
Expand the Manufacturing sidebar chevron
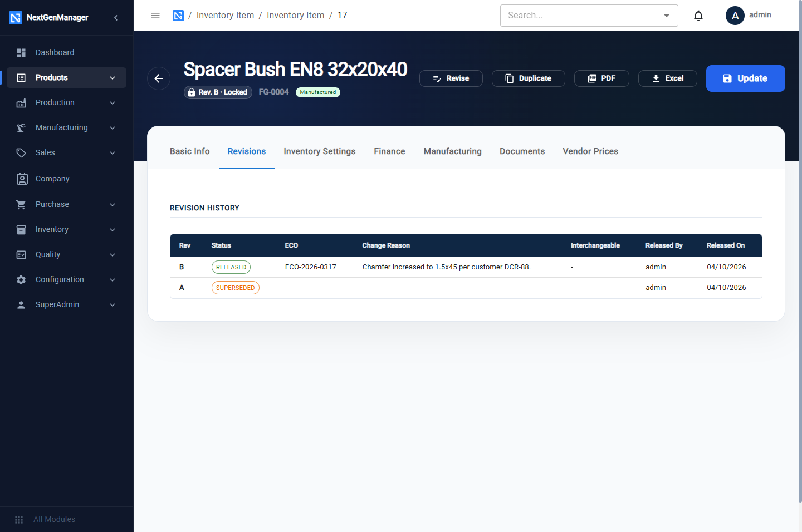(113, 128)
